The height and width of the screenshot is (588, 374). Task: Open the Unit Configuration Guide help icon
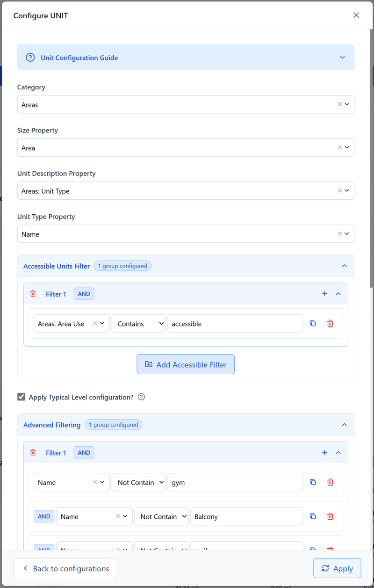30,58
